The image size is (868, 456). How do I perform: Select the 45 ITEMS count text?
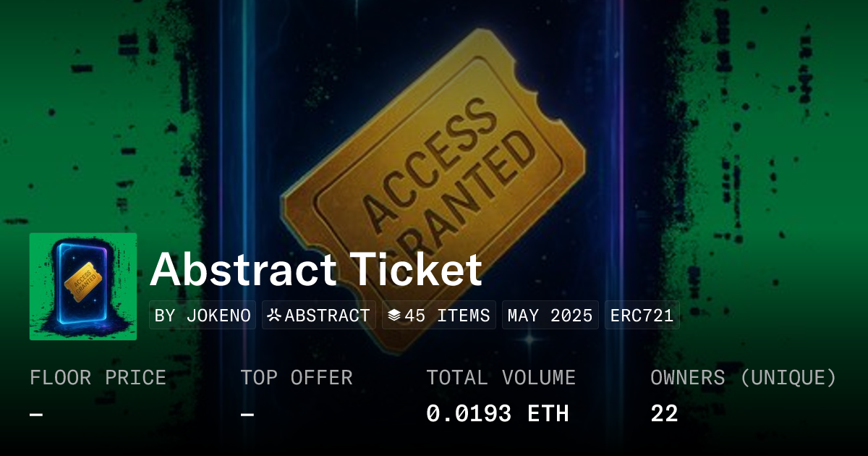[447, 316]
